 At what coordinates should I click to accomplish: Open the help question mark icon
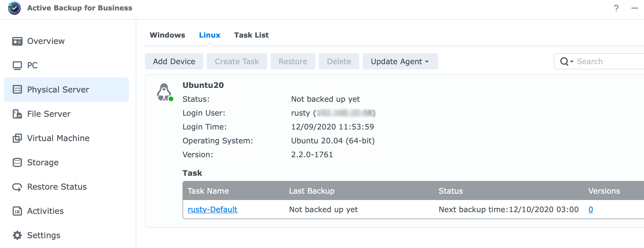[616, 8]
